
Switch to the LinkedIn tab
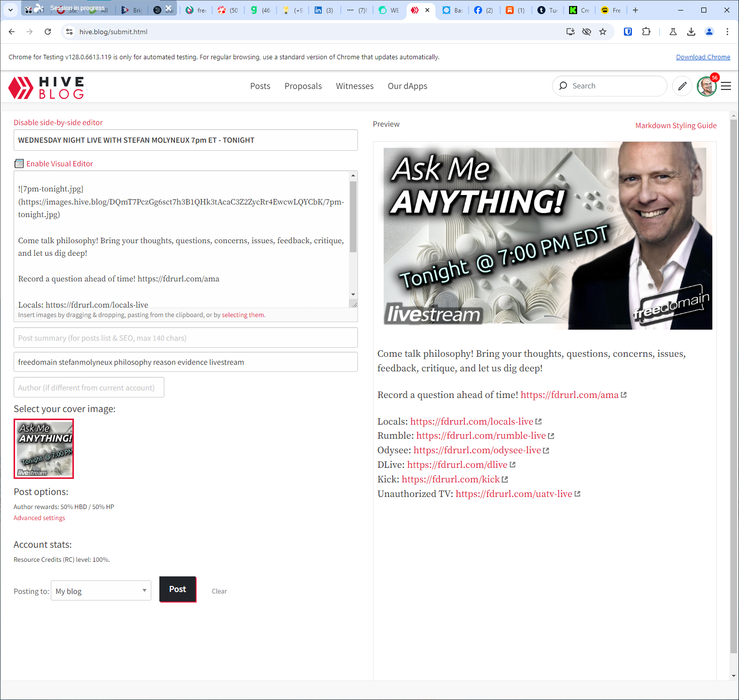tap(324, 10)
